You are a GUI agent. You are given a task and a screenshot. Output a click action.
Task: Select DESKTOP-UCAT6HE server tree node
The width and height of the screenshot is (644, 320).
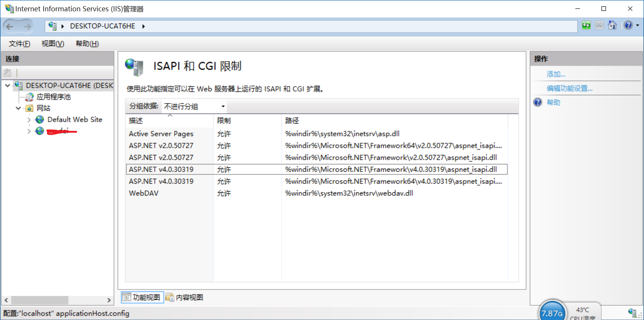[70, 86]
